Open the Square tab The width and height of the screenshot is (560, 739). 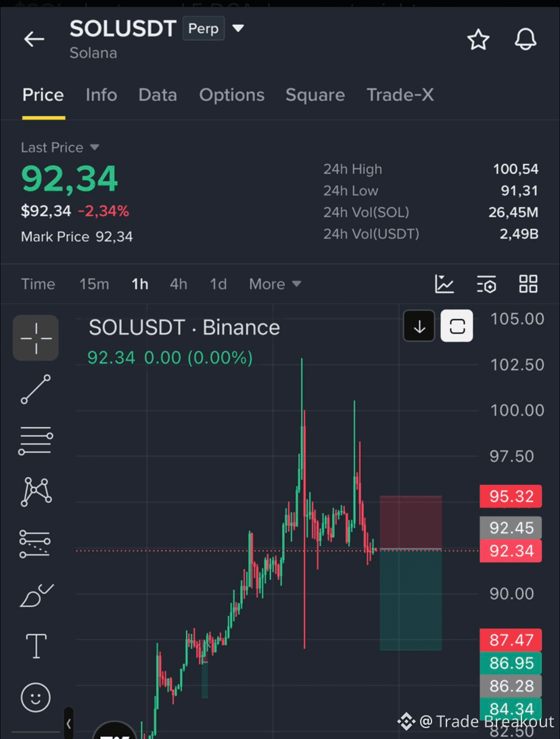315,95
